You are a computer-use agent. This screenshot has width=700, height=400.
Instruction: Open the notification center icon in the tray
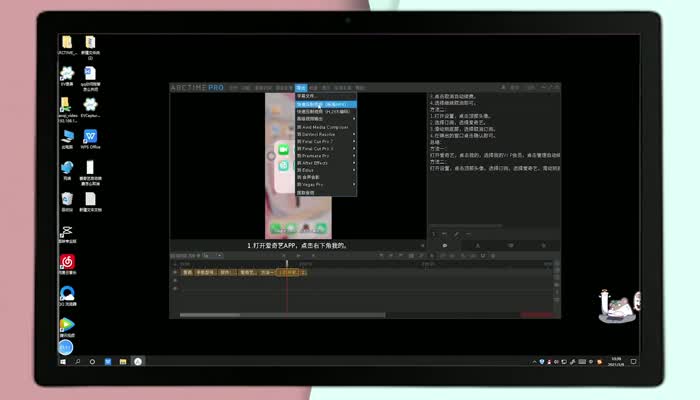tap(633, 362)
